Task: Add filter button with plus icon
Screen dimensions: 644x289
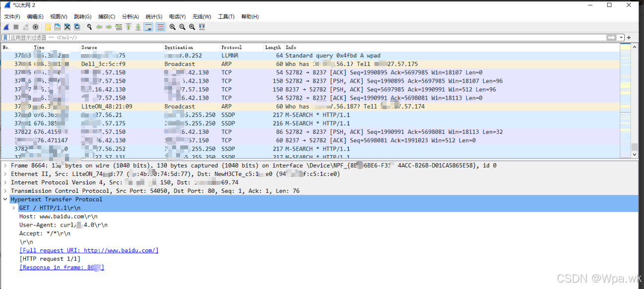Action: click(629, 38)
